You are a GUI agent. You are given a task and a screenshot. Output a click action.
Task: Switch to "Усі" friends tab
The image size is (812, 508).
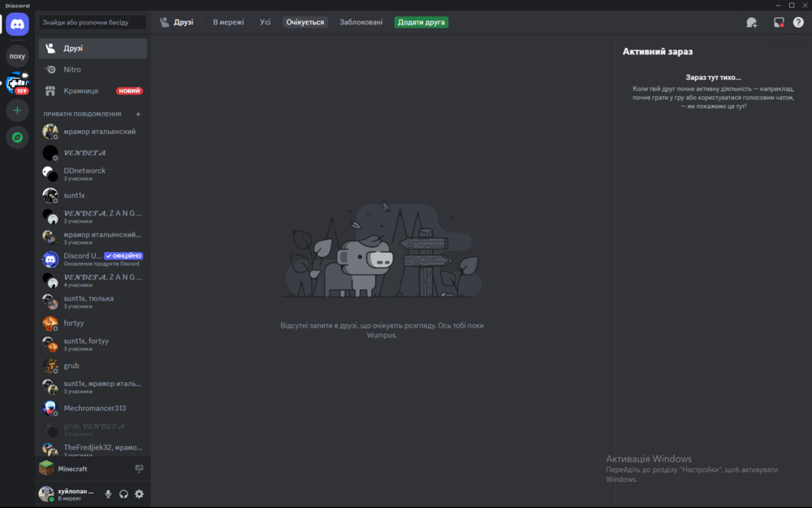266,22
